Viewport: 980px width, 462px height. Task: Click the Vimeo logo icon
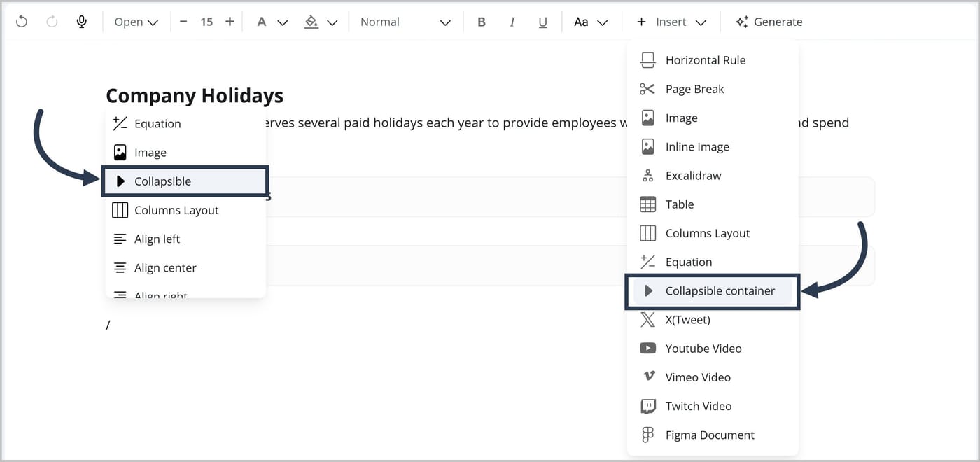[x=648, y=377]
